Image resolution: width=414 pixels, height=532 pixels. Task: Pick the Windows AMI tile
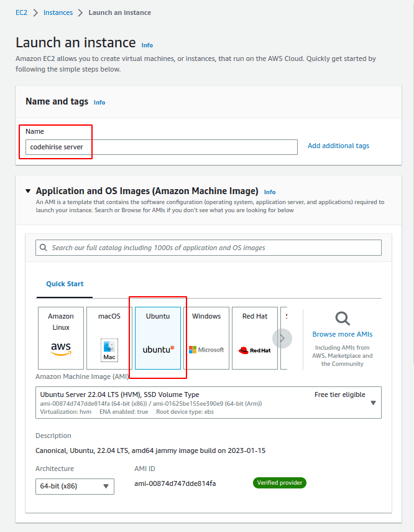pos(206,338)
